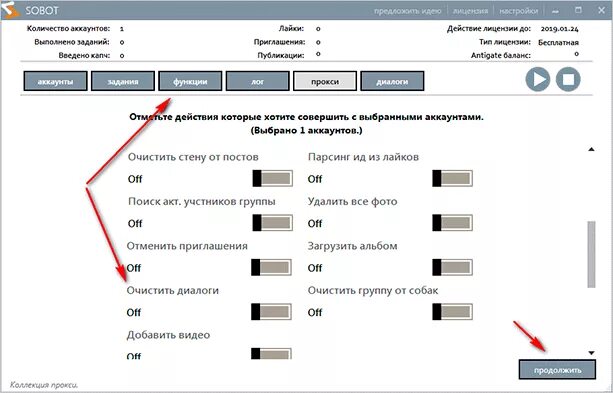613x393 pixels.
Task: Click the Количество аккаунтов label
Action: (68, 29)
